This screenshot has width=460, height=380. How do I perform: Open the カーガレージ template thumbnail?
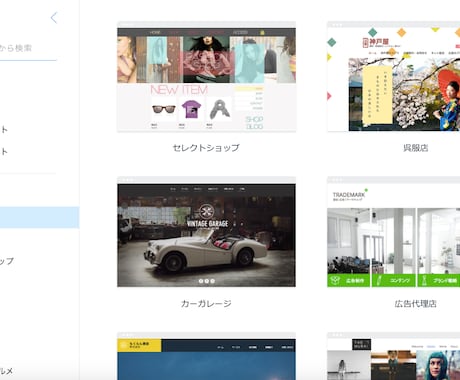tap(206, 232)
